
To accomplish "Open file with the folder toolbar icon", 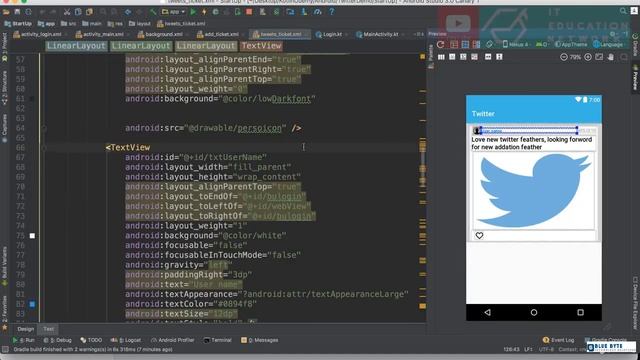I will 7,12.
